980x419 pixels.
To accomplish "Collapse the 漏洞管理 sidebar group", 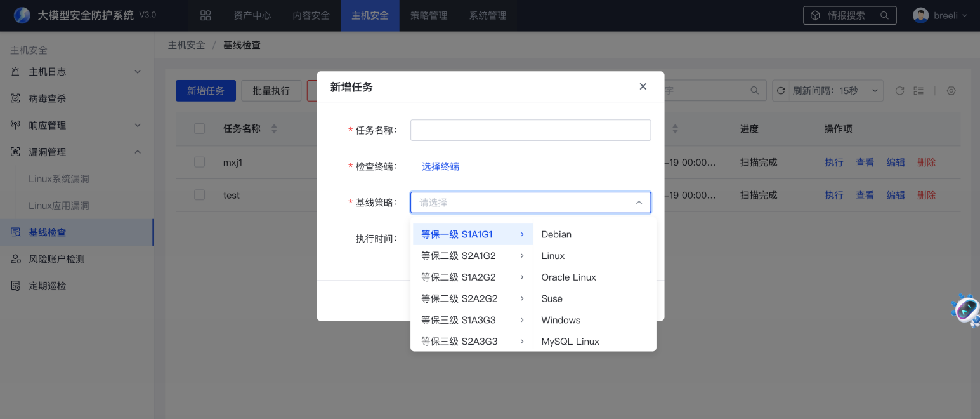I will 138,152.
